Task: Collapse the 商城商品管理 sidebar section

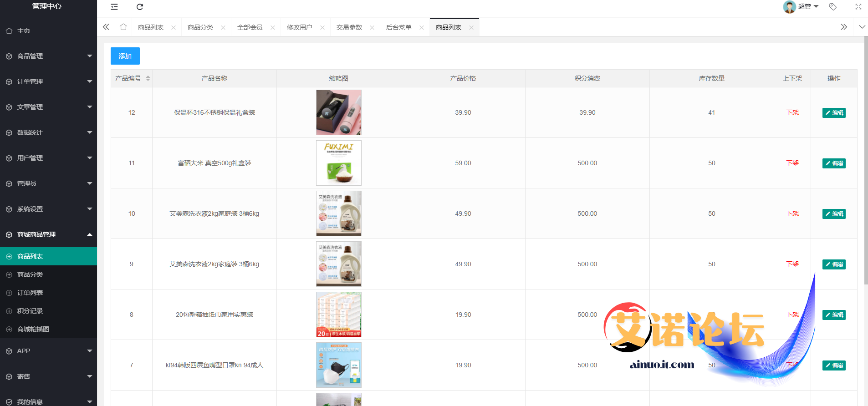Action: click(48, 234)
